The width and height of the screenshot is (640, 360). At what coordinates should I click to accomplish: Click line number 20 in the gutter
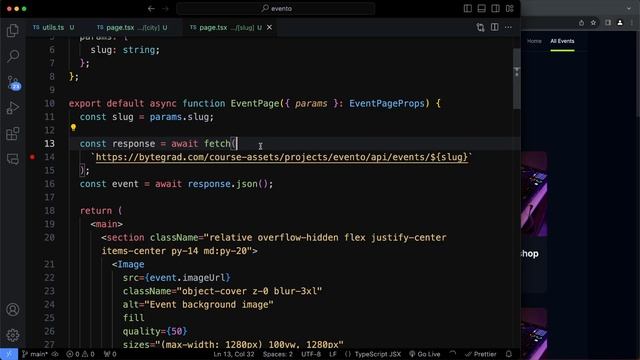tap(49, 238)
